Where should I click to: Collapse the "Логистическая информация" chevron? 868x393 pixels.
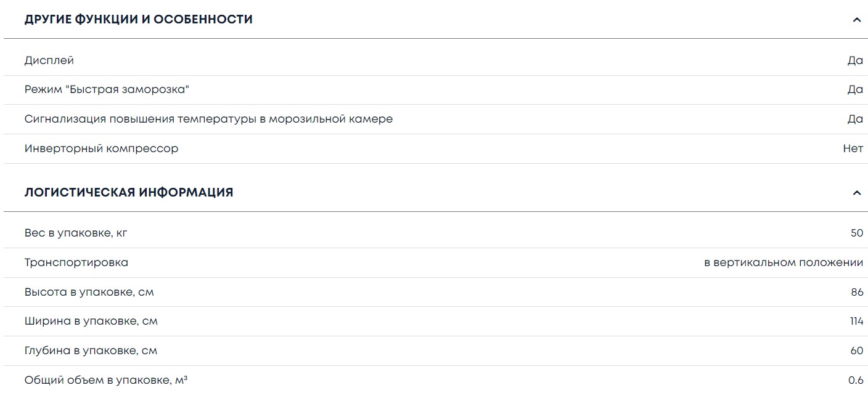(856, 193)
